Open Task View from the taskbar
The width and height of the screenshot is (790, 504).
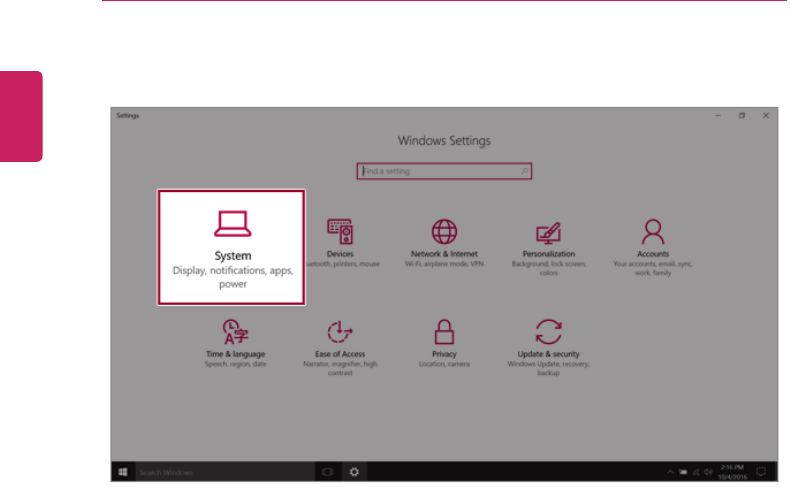(327, 472)
